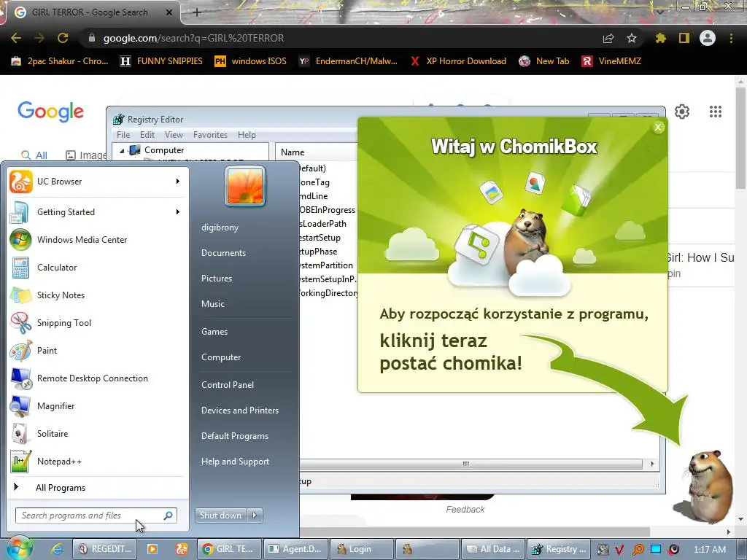Open Google apps grid

[x=716, y=112]
